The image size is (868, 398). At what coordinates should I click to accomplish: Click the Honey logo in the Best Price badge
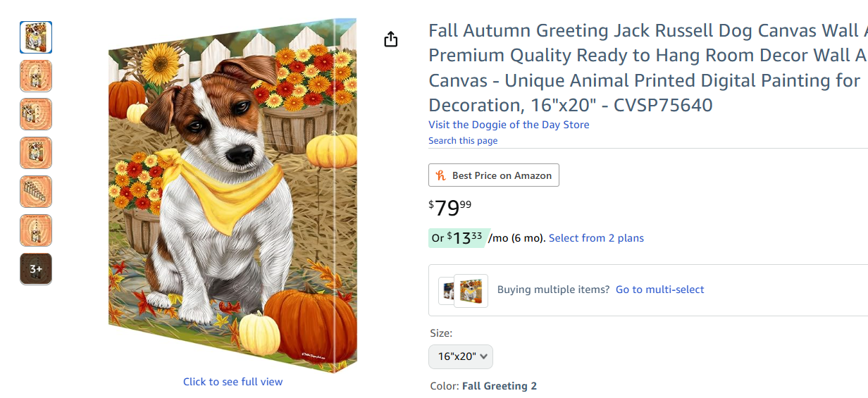pyautogui.click(x=441, y=175)
